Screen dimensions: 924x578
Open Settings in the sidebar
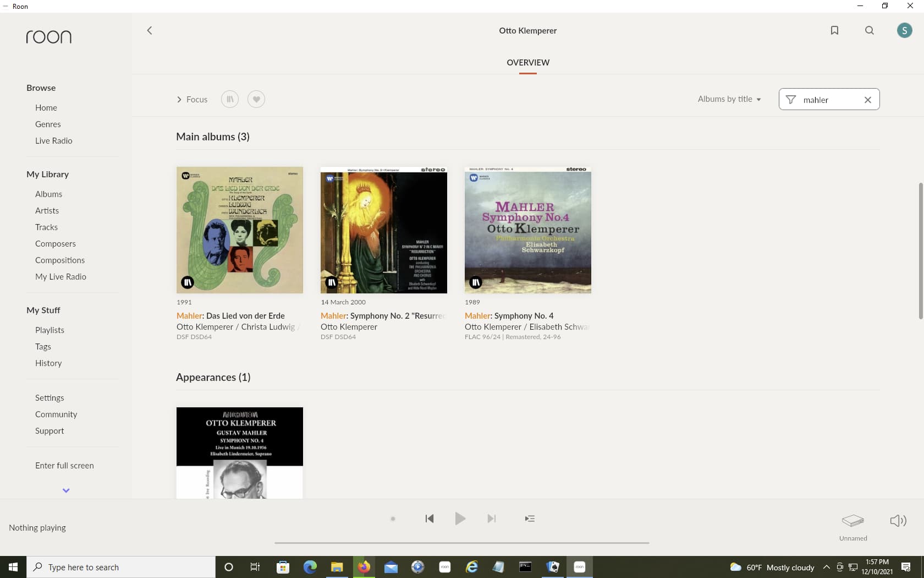pyautogui.click(x=50, y=397)
